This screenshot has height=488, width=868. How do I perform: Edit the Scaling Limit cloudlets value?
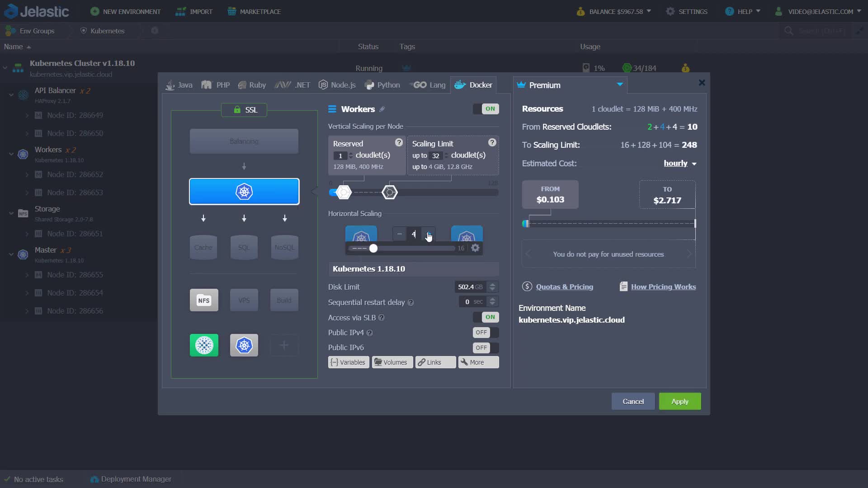[435, 155]
